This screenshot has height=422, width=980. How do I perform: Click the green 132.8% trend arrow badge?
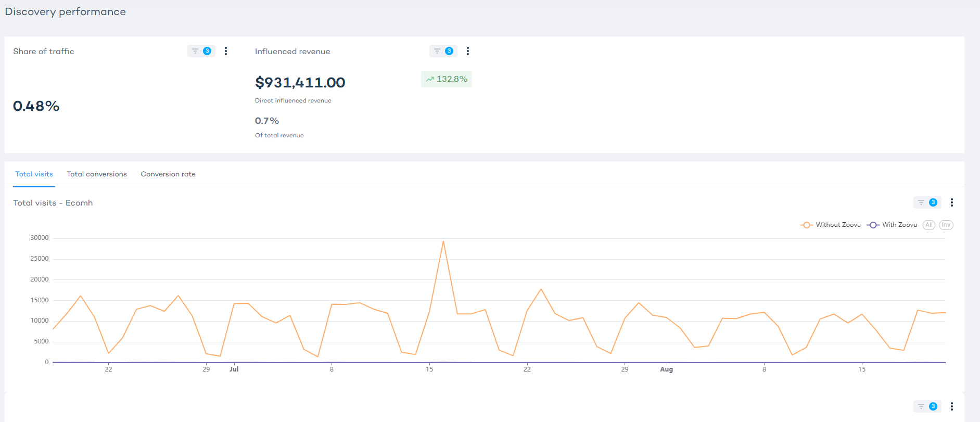tap(446, 79)
